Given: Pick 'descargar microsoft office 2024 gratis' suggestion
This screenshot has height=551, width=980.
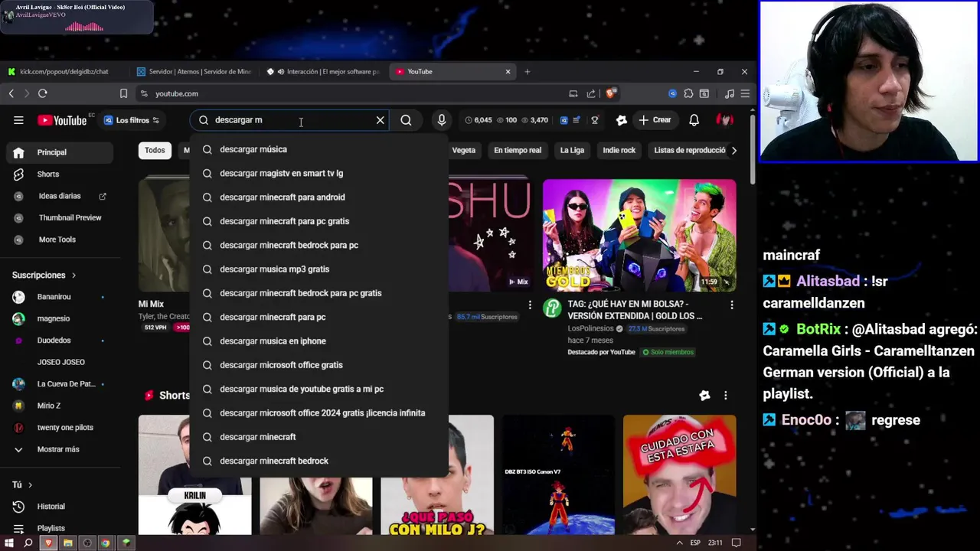Looking at the screenshot, I should point(318,413).
